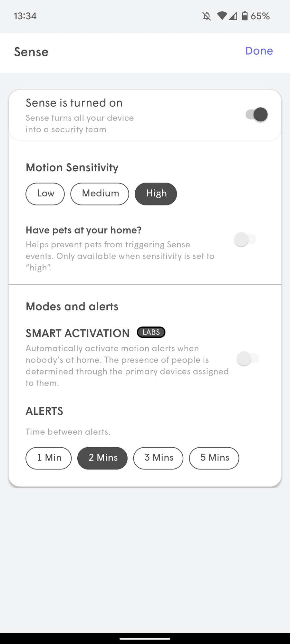290x644 pixels.
Task: Pick 3 Mins between alerts
Action: (158, 458)
